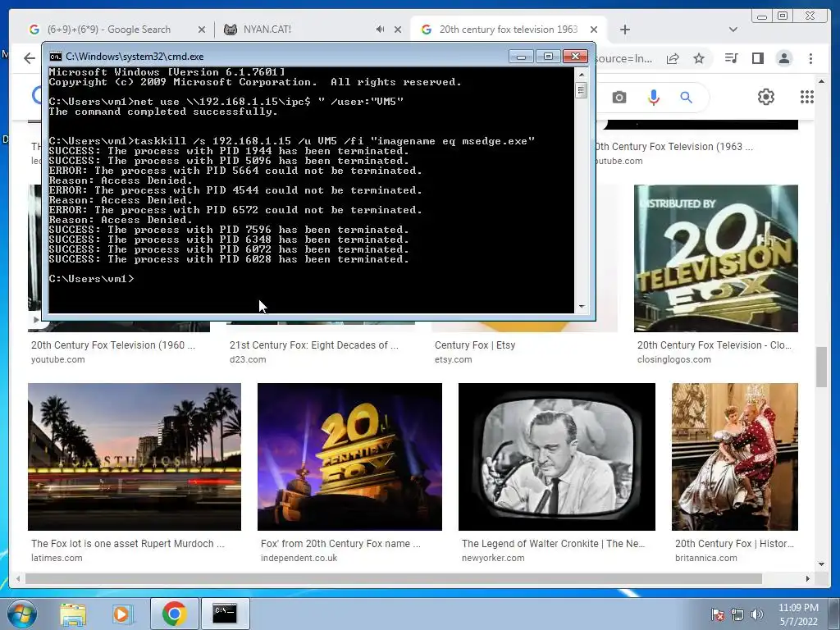This screenshot has height=630, width=840.
Task: Close the 20th century fox television tab
Action: [594, 30]
